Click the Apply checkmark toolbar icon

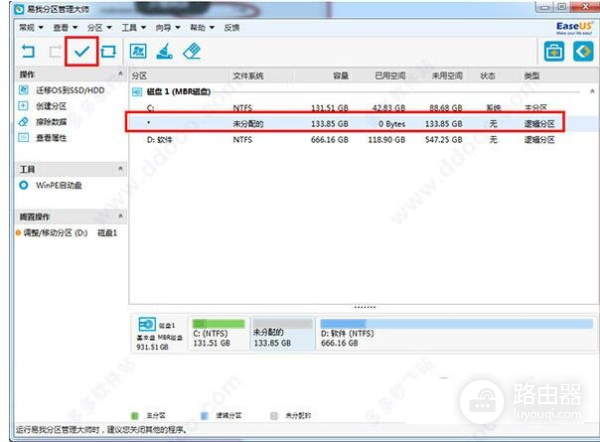(82, 50)
